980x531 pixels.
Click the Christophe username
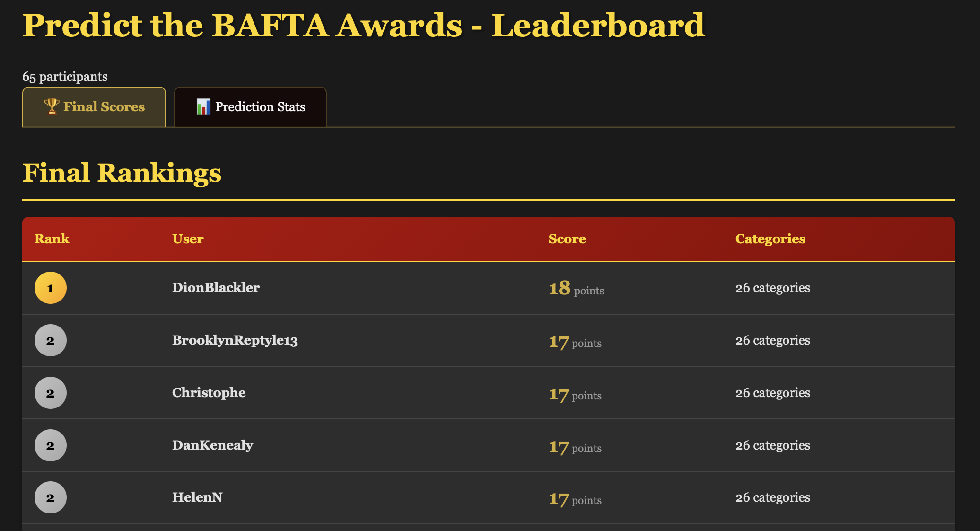(x=209, y=393)
